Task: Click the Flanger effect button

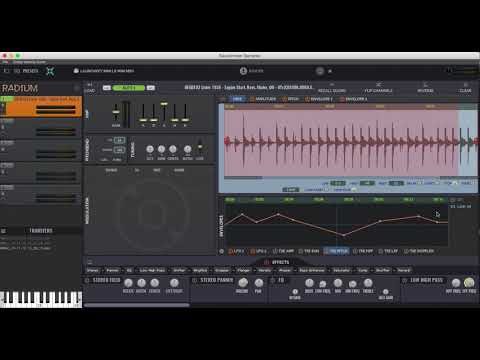Action: point(244,270)
